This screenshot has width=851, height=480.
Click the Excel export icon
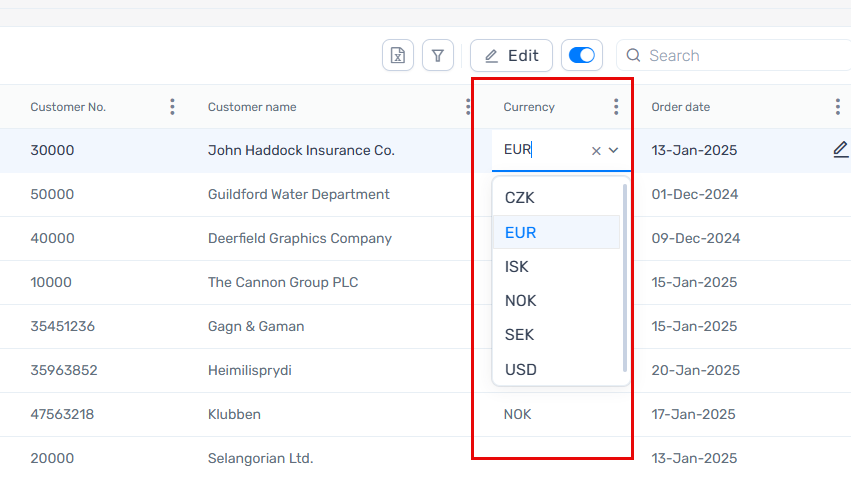[398, 56]
